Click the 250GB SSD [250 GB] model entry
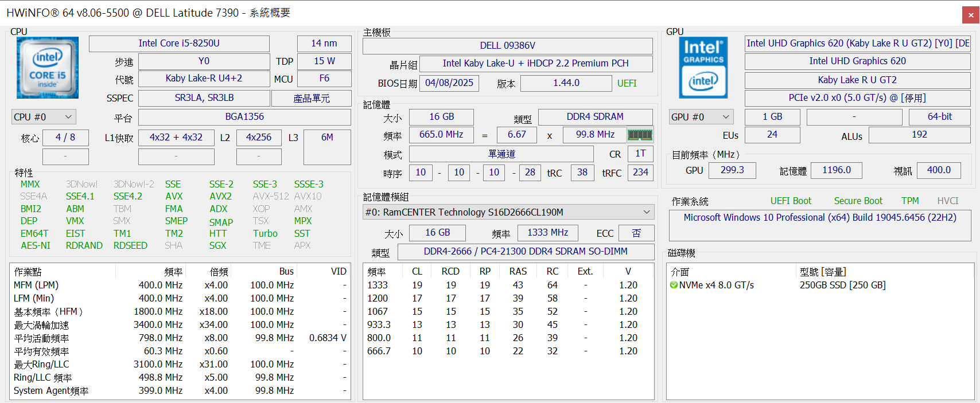This screenshot has height=403, width=980. [842, 285]
